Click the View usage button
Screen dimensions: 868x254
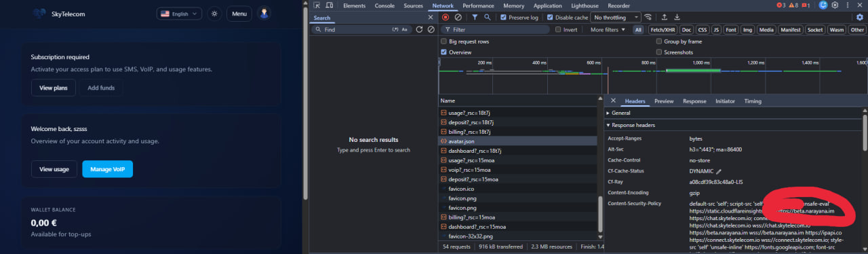click(x=54, y=169)
